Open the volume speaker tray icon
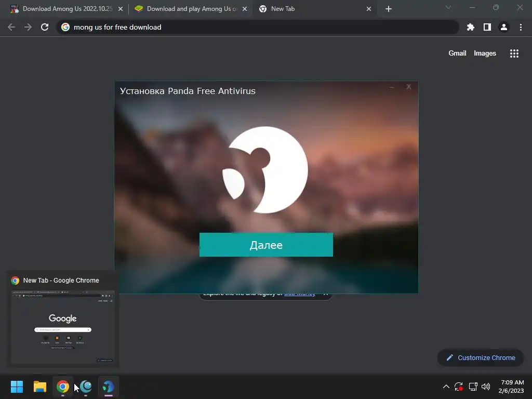The width and height of the screenshot is (532, 399). click(x=486, y=387)
